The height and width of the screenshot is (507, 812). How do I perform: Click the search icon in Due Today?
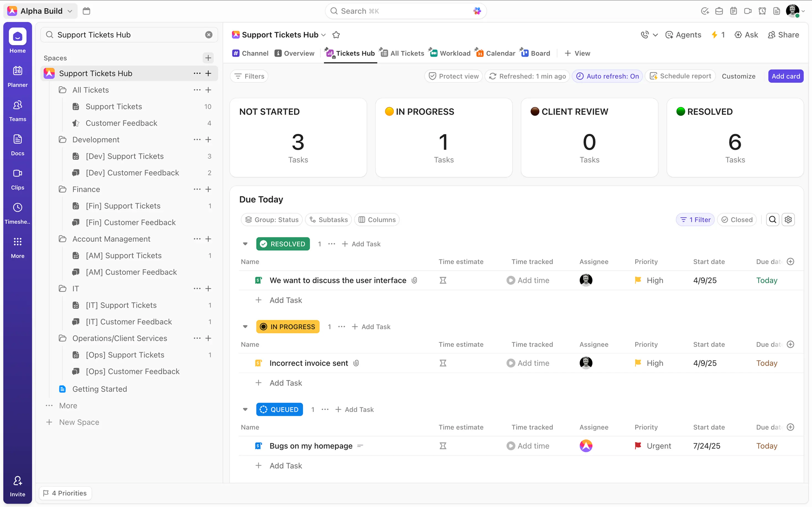click(x=772, y=220)
